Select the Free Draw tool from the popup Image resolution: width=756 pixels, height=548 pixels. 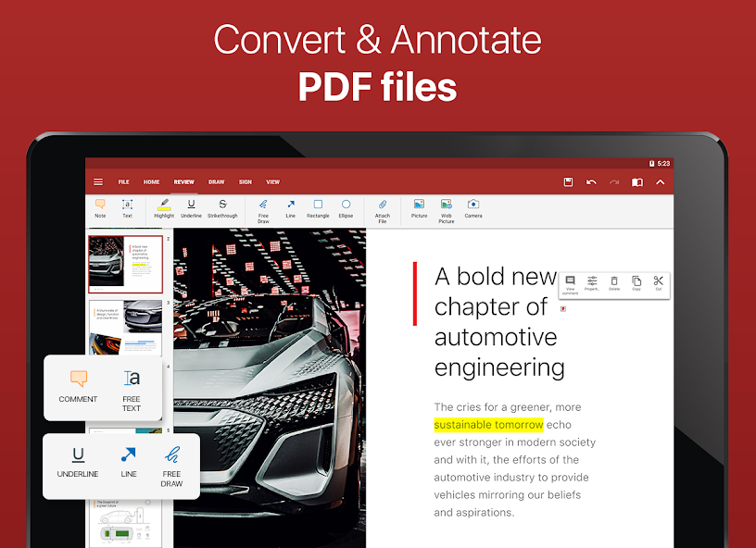click(170, 465)
